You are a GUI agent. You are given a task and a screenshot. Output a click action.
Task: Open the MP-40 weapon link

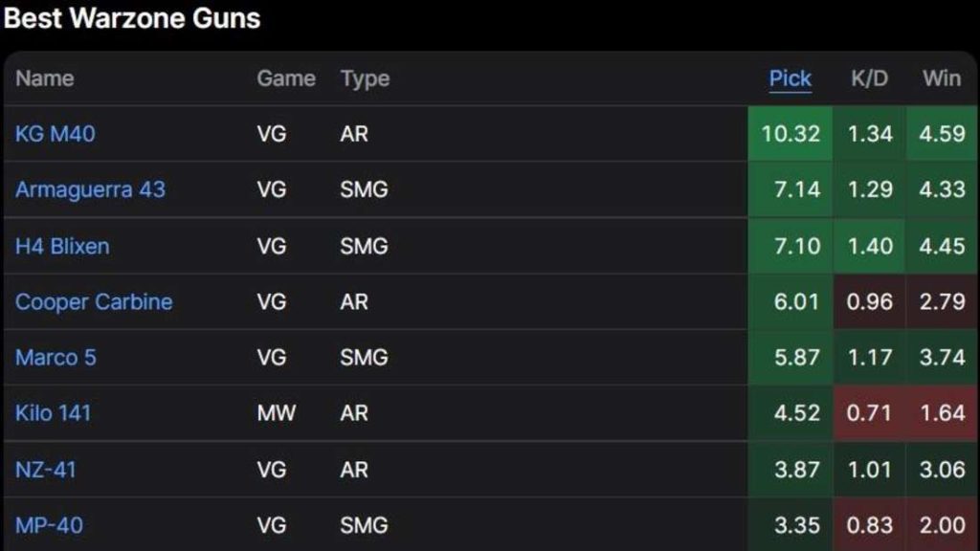49,525
